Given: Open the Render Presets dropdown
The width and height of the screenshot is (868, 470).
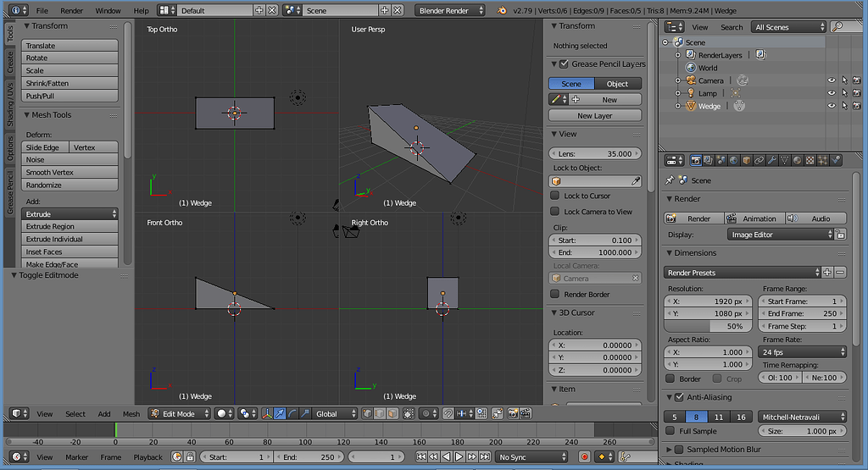Looking at the screenshot, I should click(742, 273).
